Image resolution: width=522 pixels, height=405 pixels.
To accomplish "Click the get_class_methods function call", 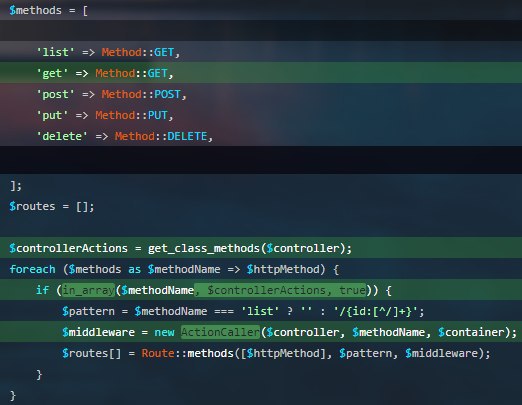I will [204, 248].
